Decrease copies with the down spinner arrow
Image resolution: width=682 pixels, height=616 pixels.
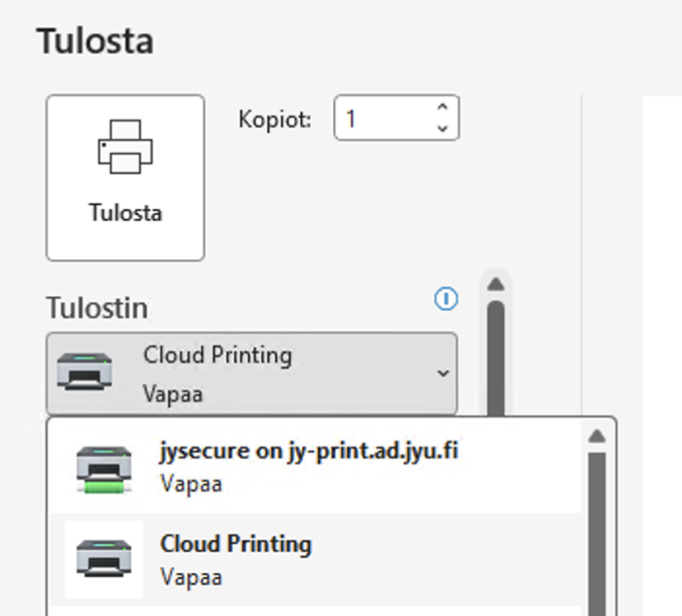point(443,128)
